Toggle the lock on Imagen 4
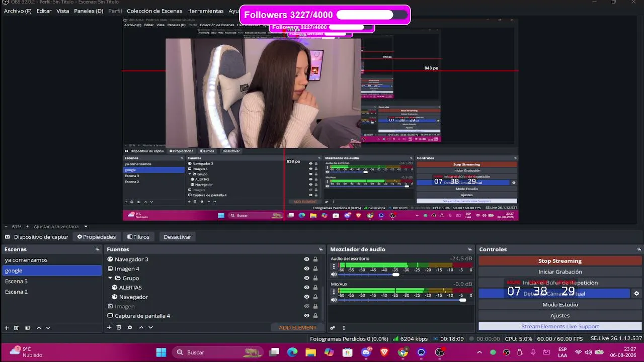The width and height of the screenshot is (644, 362). pyautogui.click(x=315, y=269)
